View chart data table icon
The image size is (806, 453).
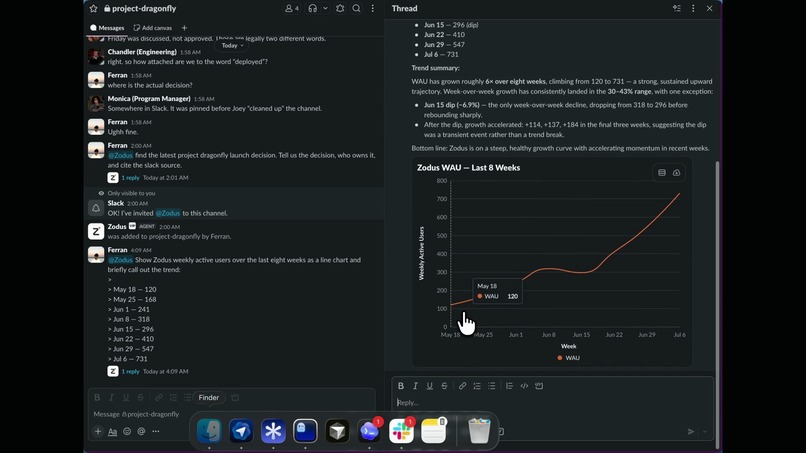click(662, 173)
